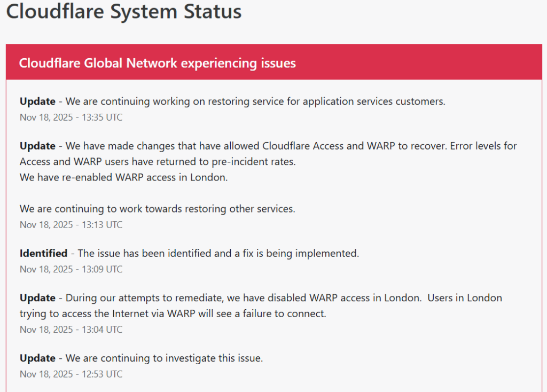Click the re-enabled WARP access in London line
Screen dimensions: 547x392
[124, 177]
